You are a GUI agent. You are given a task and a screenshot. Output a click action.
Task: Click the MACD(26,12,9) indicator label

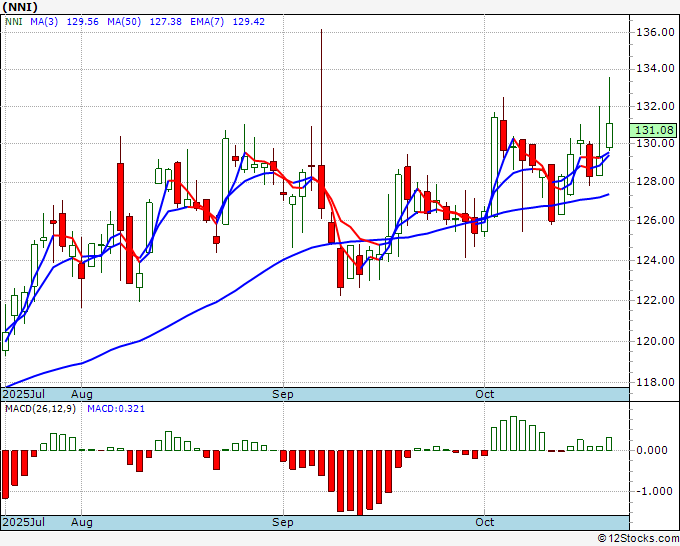click(x=40, y=409)
